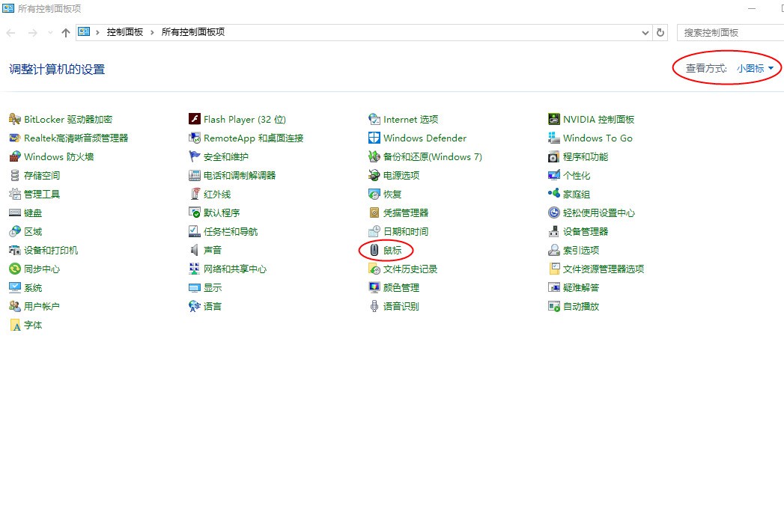The height and width of the screenshot is (532, 784).
Task: Click the 搜索控制面板 search box
Action: 730,33
